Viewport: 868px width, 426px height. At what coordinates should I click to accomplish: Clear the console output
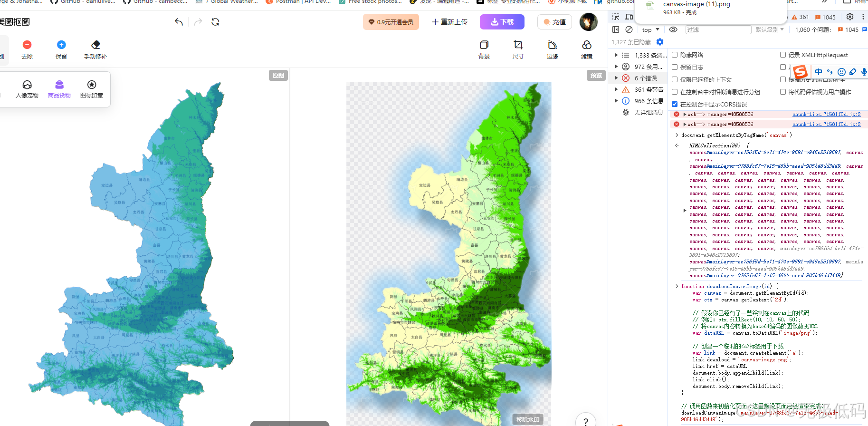point(629,29)
